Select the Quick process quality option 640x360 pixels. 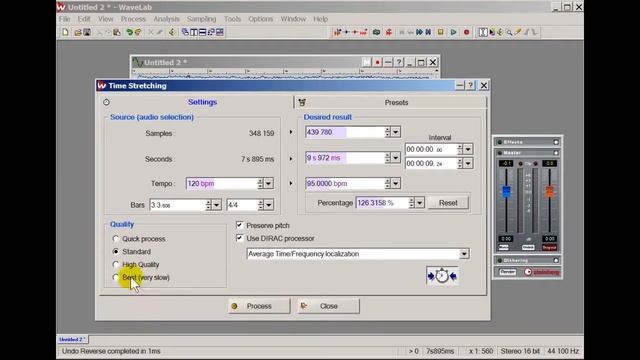(116, 239)
